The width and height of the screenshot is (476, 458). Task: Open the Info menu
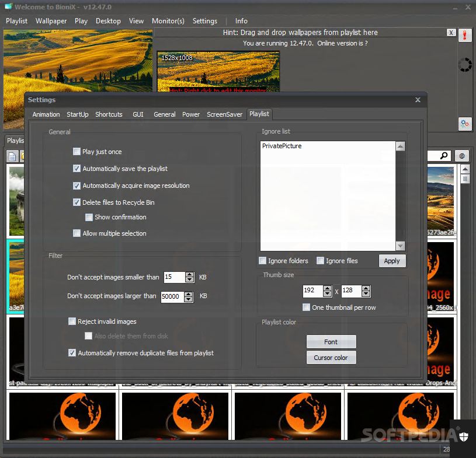(241, 21)
